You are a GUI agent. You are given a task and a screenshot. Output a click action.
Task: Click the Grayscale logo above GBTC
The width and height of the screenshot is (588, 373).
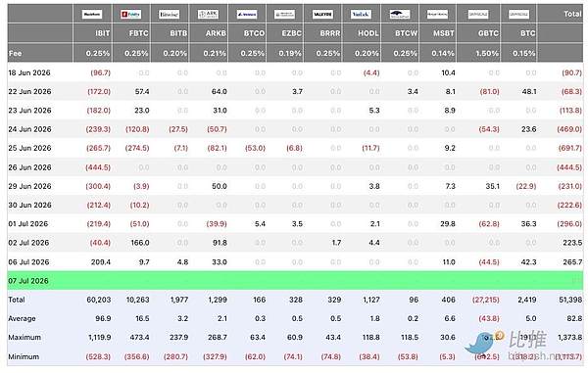[x=478, y=15]
